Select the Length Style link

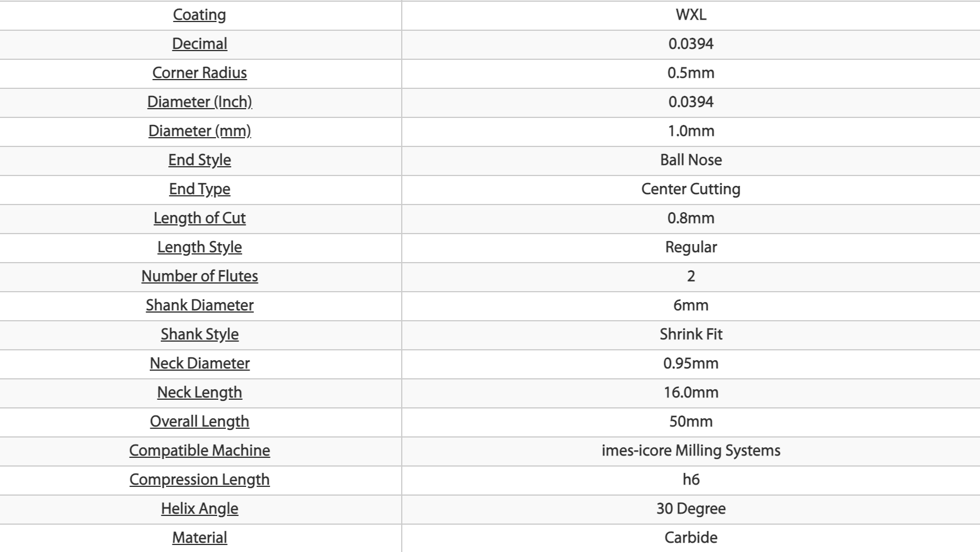pos(199,248)
